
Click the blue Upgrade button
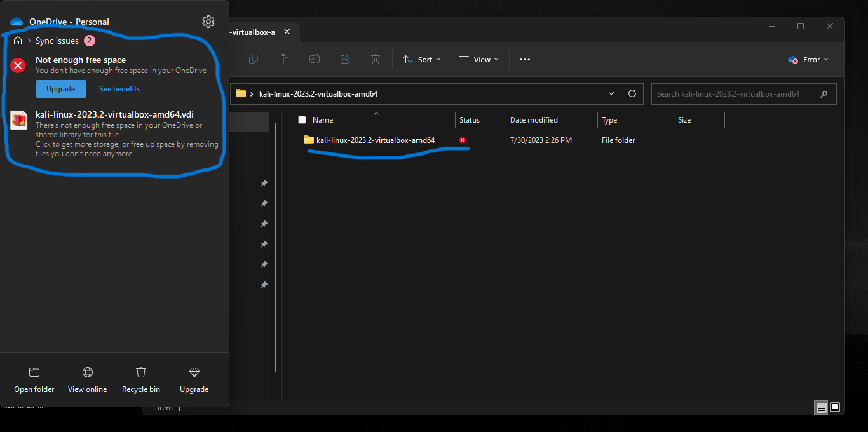tap(61, 89)
